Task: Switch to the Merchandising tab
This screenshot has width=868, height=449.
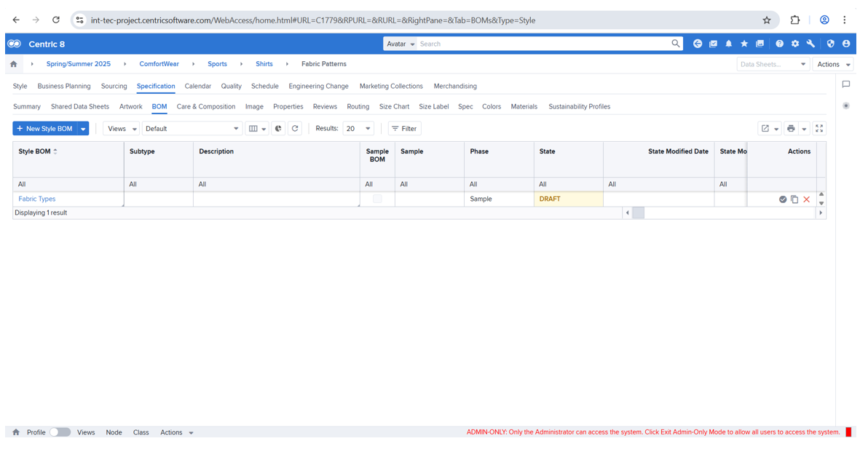Action: [x=455, y=87]
